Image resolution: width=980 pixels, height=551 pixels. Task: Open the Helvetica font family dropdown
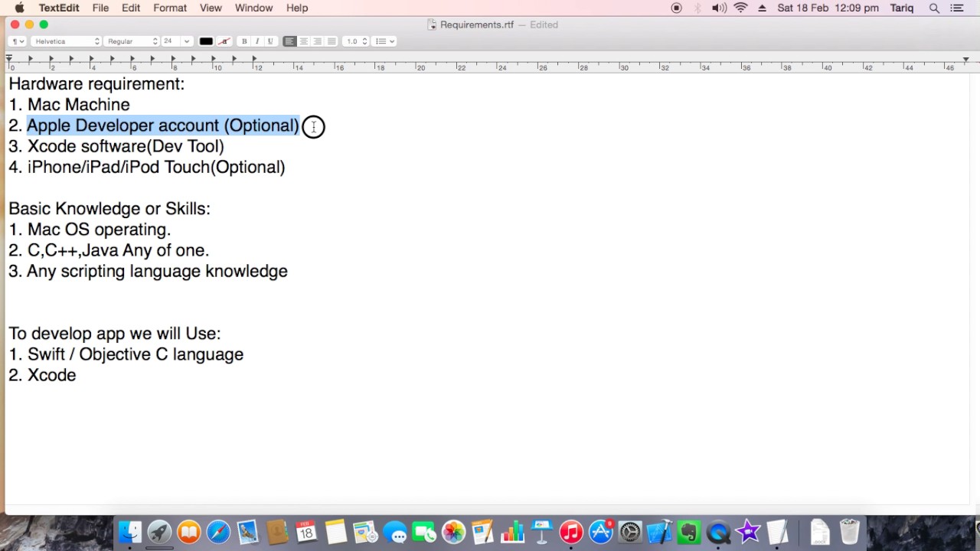pyautogui.click(x=67, y=41)
